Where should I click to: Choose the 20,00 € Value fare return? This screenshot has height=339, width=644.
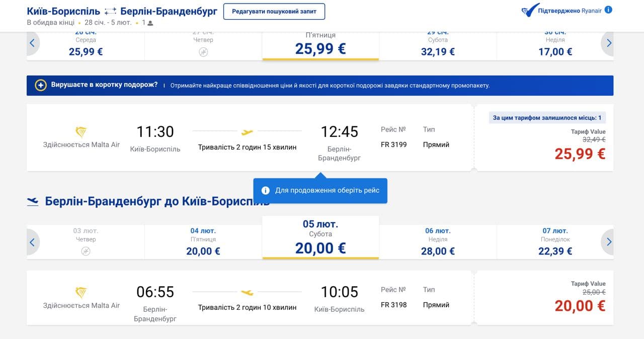point(580,305)
